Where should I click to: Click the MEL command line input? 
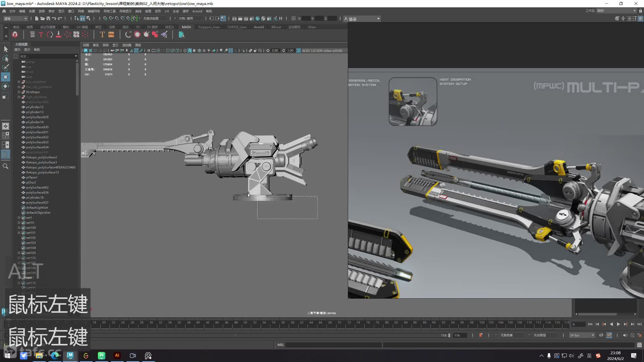(x=333, y=345)
